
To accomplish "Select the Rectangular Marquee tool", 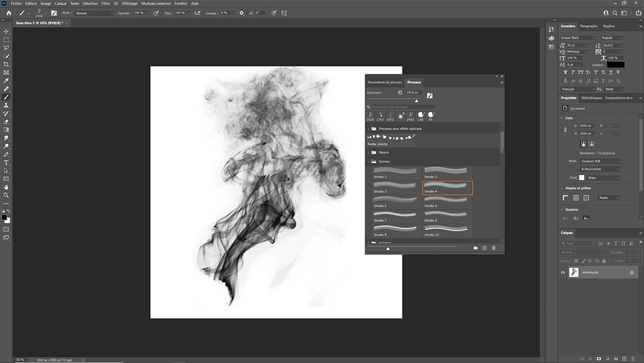I will point(6,40).
